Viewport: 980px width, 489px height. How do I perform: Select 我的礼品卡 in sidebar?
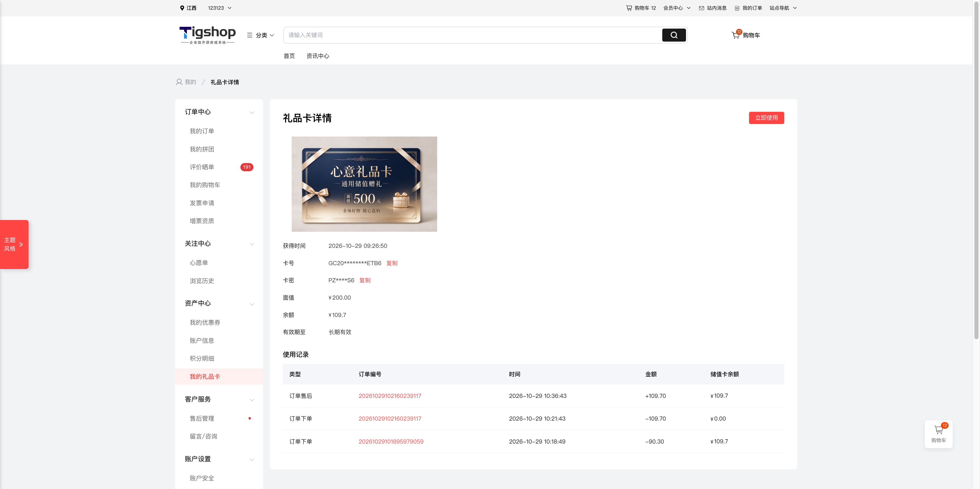(x=219, y=376)
